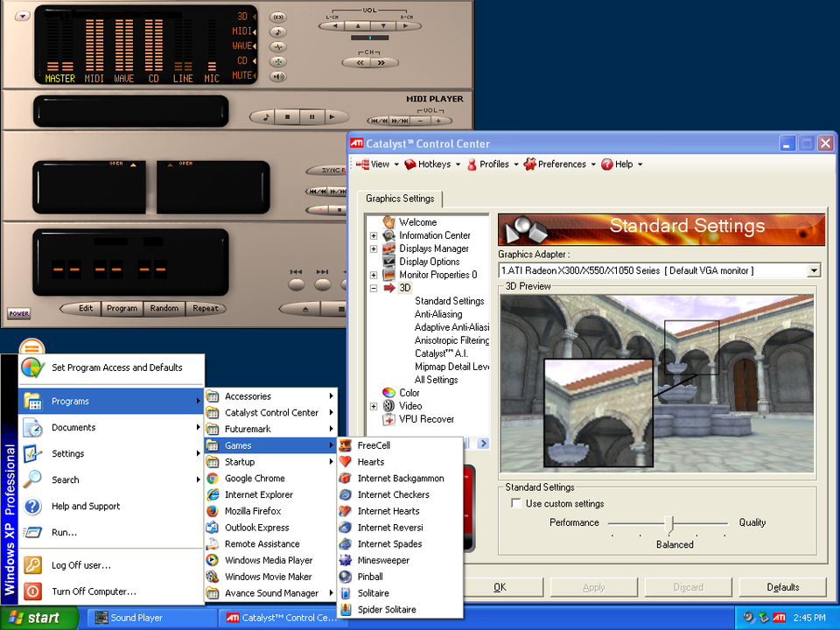840x630 pixels.
Task: Open the Graphics Adapter dropdown
Action: point(815,270)
